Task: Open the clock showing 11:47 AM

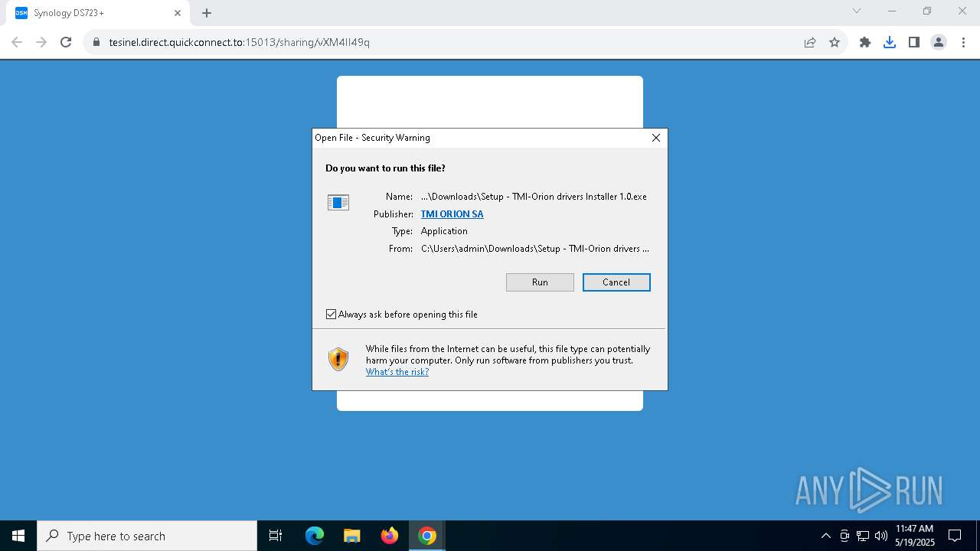Action: click(x=914, y=536)
